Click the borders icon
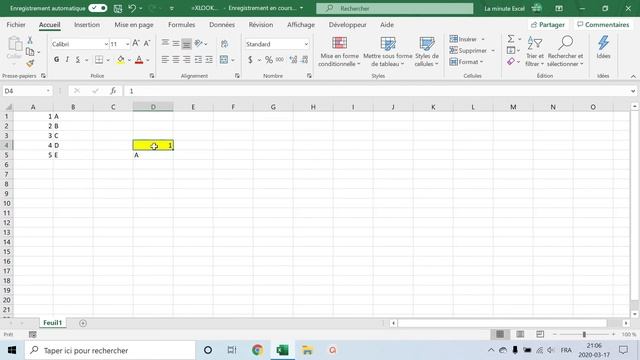This screenshot has width=640, height=360. (99, 60)
